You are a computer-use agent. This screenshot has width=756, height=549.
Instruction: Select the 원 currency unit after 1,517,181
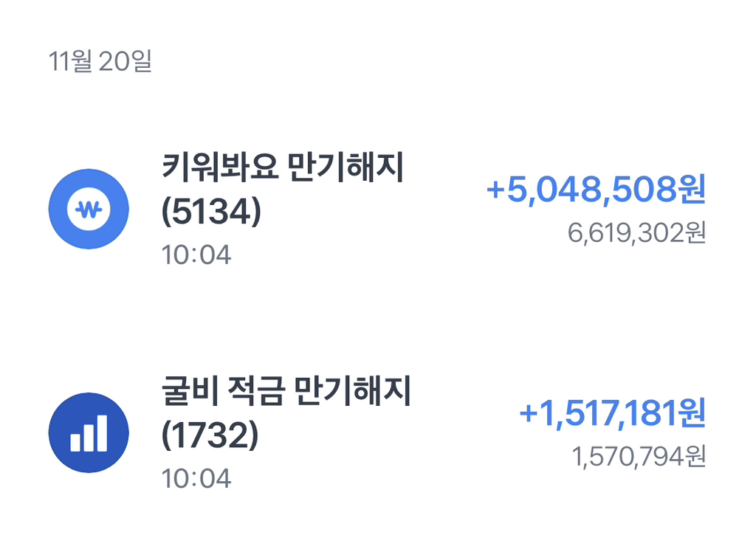click(x=692, y=413)
